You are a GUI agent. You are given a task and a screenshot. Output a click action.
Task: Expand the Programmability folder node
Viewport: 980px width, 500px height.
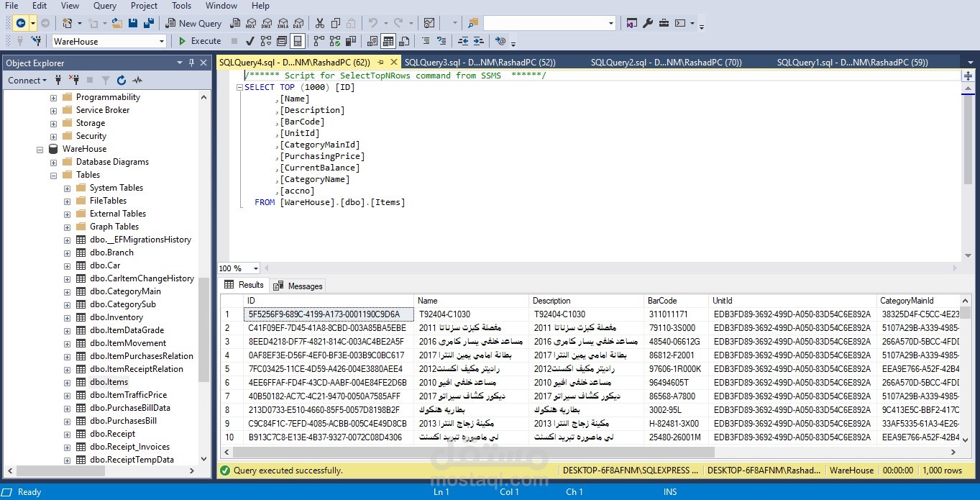[x=53, y=97]
